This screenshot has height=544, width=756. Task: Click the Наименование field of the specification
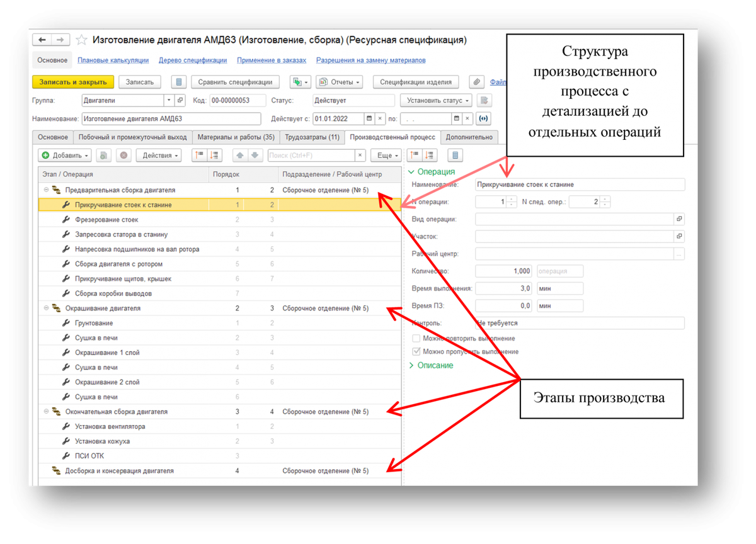pos(171,118)
